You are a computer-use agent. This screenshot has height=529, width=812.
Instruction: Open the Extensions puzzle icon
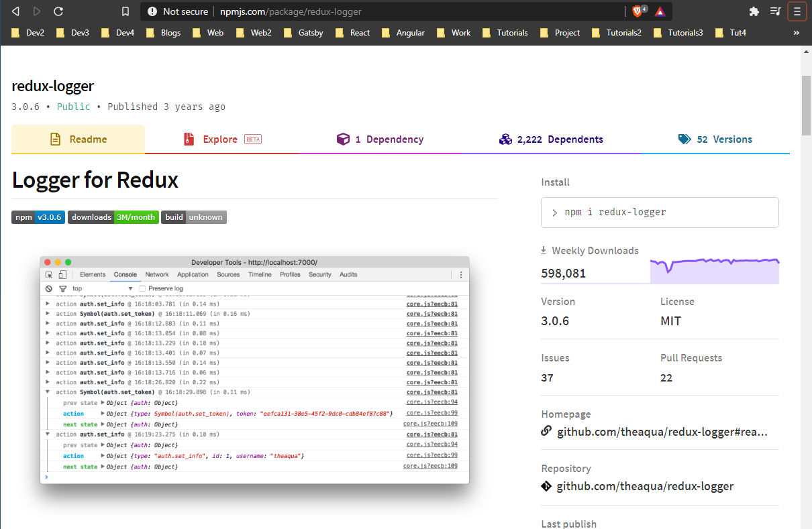(x=754, y=11)
